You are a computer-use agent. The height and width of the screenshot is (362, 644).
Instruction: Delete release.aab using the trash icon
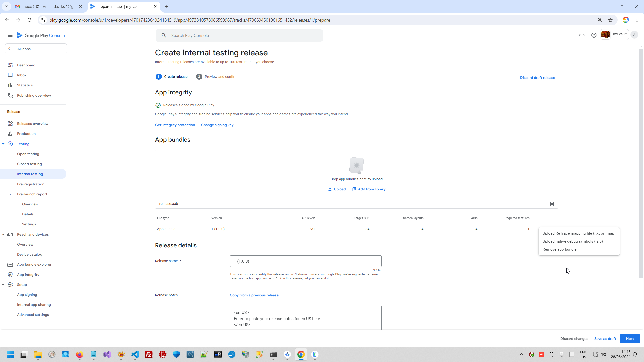point(552,204)
